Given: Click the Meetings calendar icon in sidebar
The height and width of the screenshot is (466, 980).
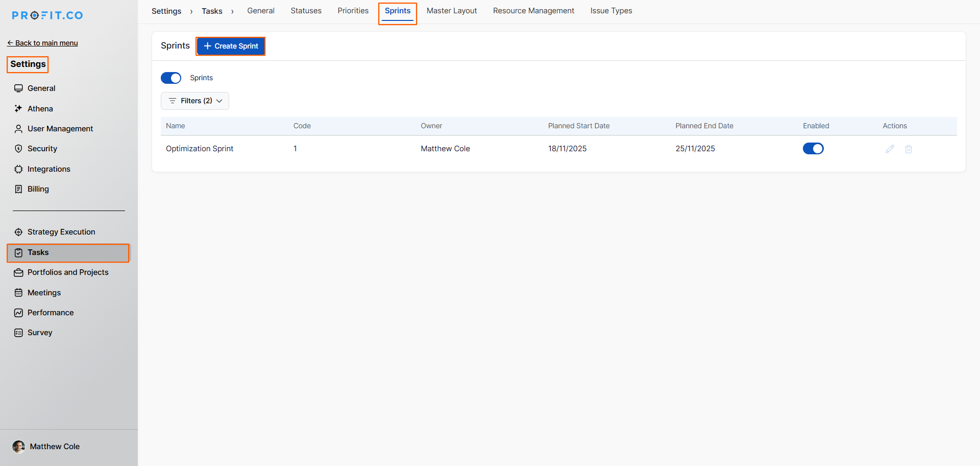Looking at the screenshot, I should [18, 293].
